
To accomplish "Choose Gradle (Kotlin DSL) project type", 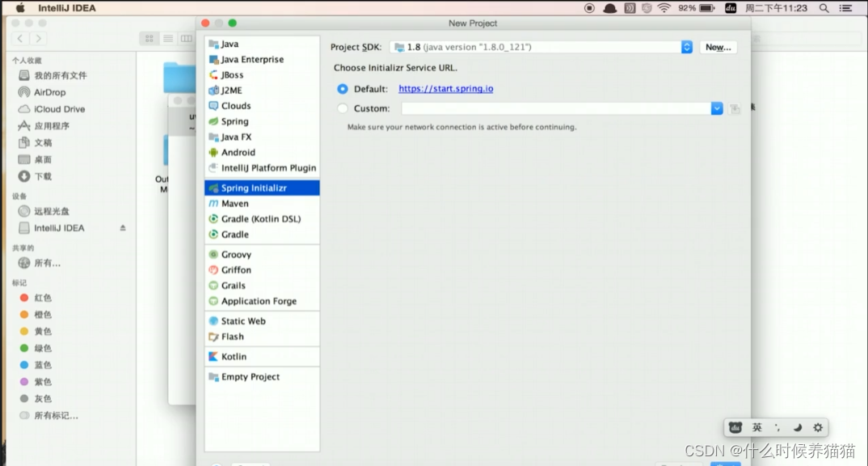I will [x=262, y=219].
